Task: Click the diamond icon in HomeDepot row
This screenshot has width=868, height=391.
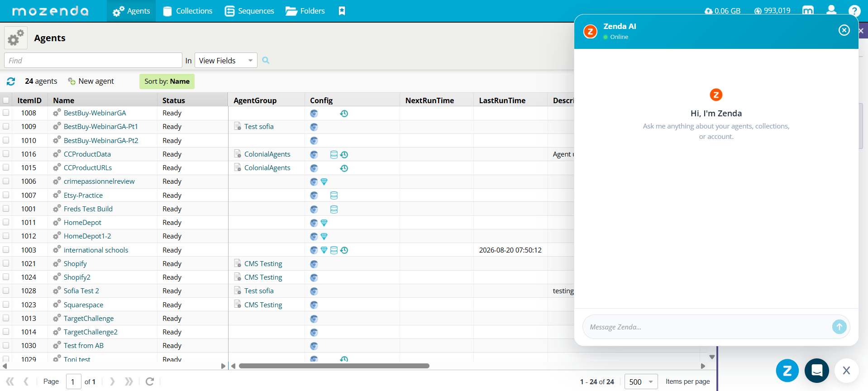Action: [x=324, y=223]
